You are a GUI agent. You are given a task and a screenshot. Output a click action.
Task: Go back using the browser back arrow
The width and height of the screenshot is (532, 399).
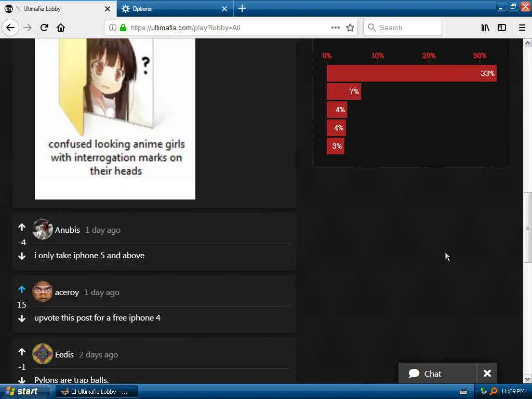coord(10,28)
